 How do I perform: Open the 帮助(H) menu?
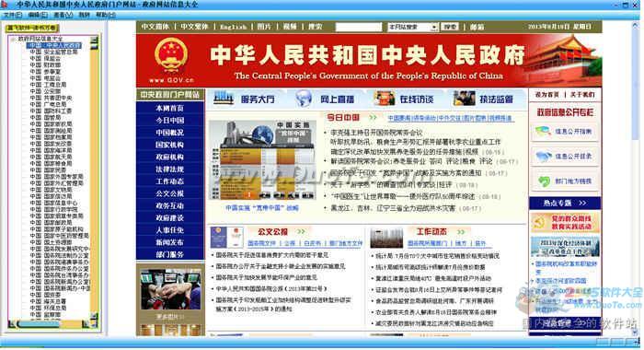pyautogui.click(x=106, y=15)
